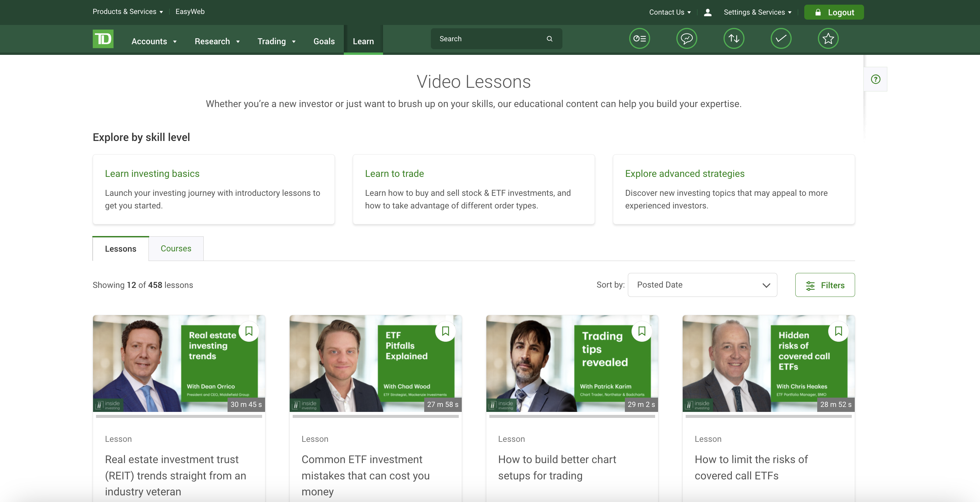
Task: Open the help question mark icon
Action: click(x=876, y=79)
